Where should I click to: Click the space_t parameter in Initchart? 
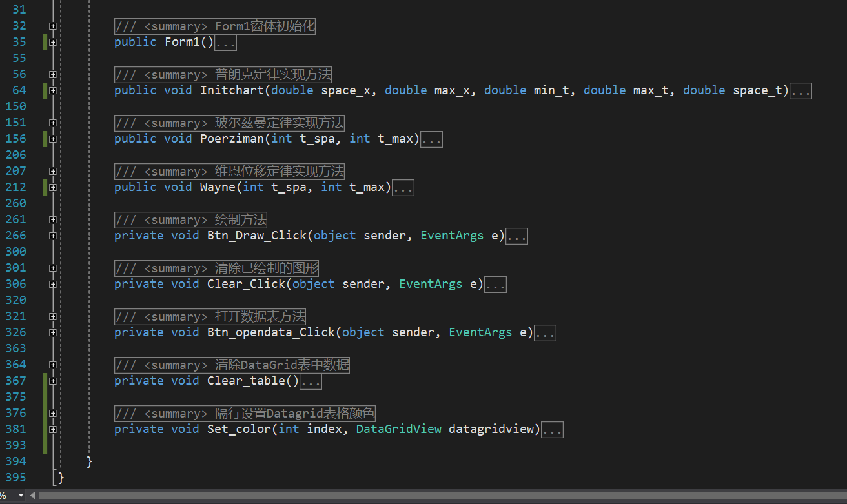757,90
